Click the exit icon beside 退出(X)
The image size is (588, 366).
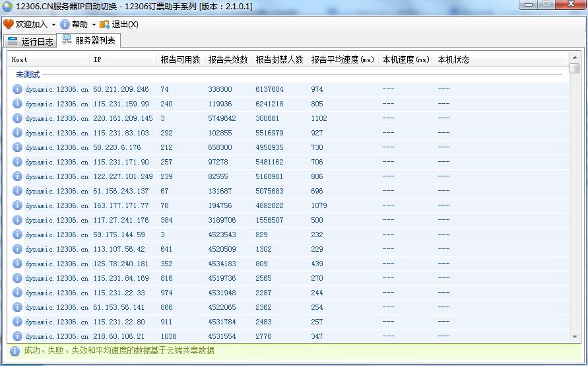(104, 24)
